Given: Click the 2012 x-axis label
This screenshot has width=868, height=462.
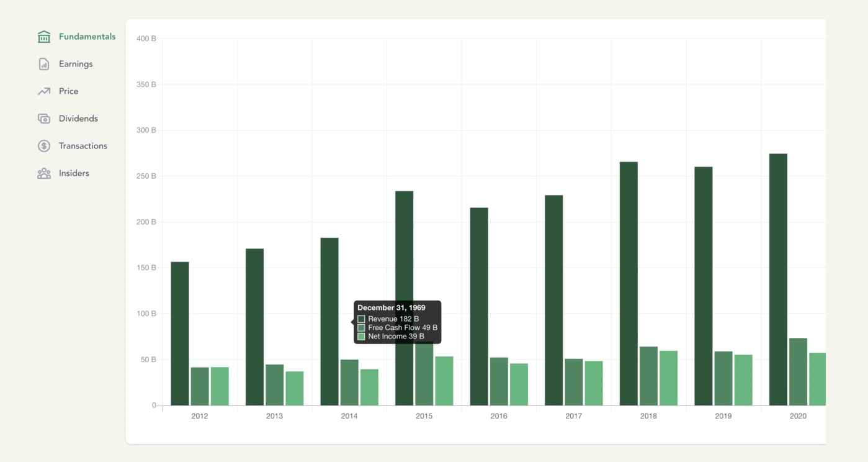Looking at the screenshot, I should [x=200, y=416].
